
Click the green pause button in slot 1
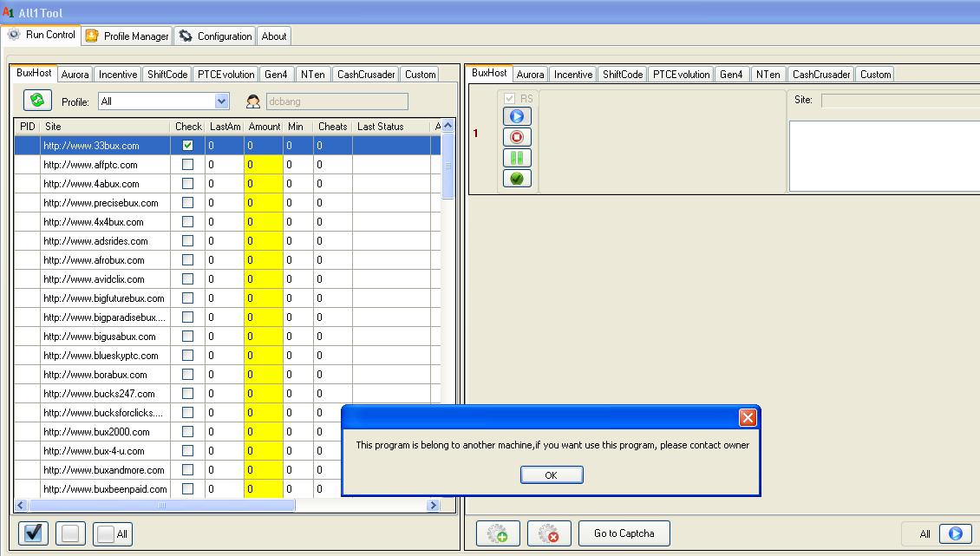517,158
